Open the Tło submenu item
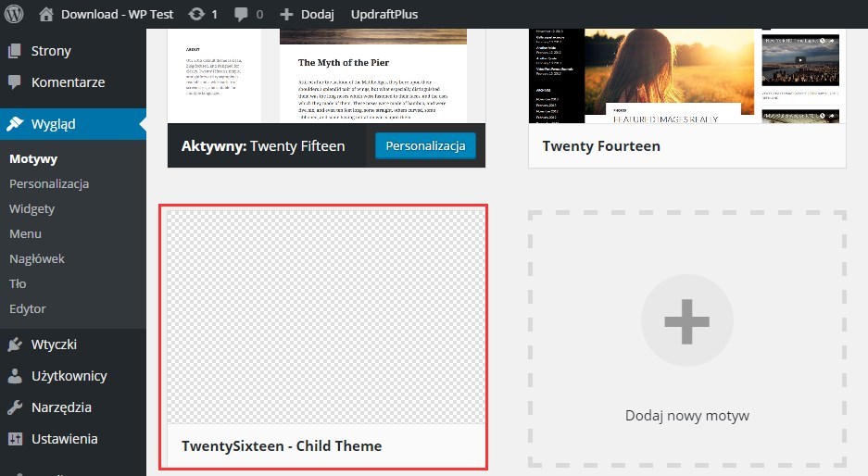Screen dimensions: 868x476 coord(18,284)
